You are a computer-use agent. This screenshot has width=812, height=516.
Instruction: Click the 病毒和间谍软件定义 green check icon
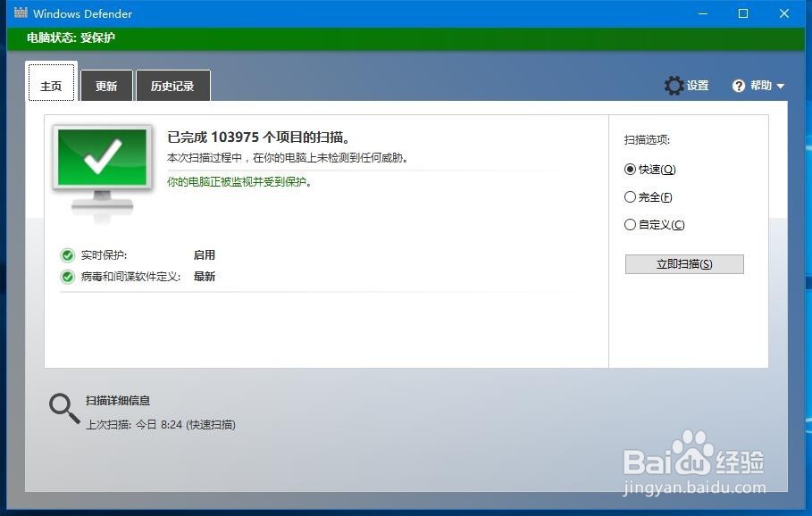point(67,277)
